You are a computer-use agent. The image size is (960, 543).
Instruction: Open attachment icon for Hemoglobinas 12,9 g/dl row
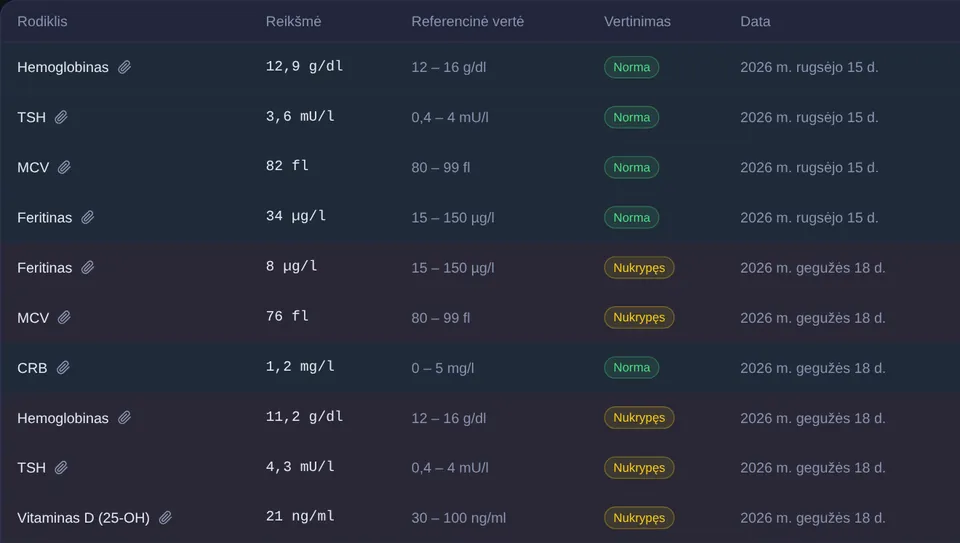[124, 67]
